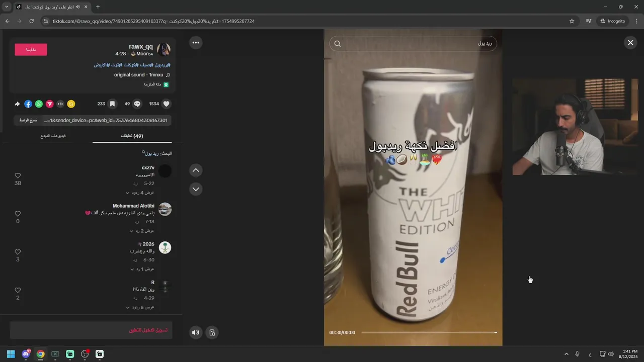644x362 pixels.
Task: Like the video with the heart icon
Action: point(167,104)
